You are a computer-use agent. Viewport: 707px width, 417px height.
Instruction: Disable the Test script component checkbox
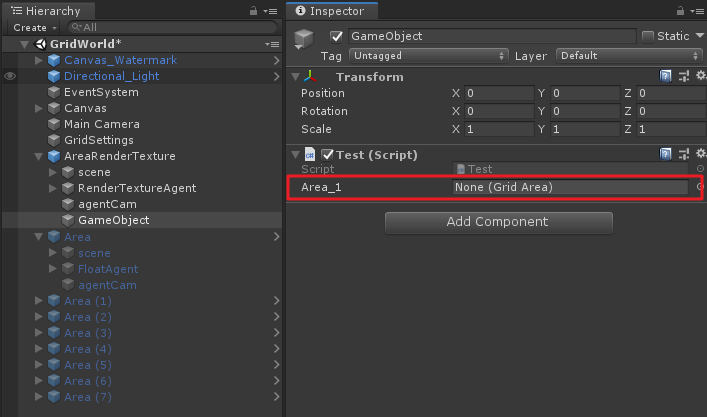(327, 155)
